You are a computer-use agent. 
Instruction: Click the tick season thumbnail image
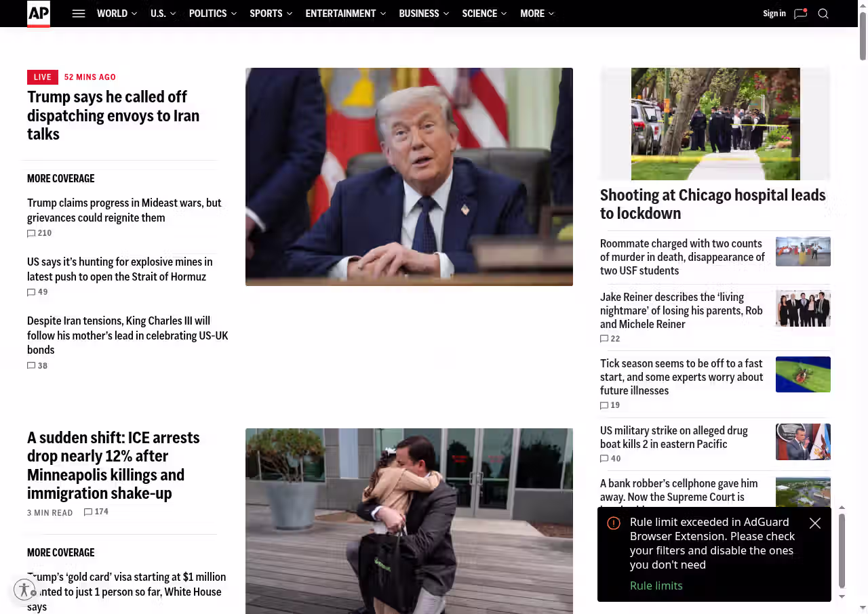click(803, 374)
